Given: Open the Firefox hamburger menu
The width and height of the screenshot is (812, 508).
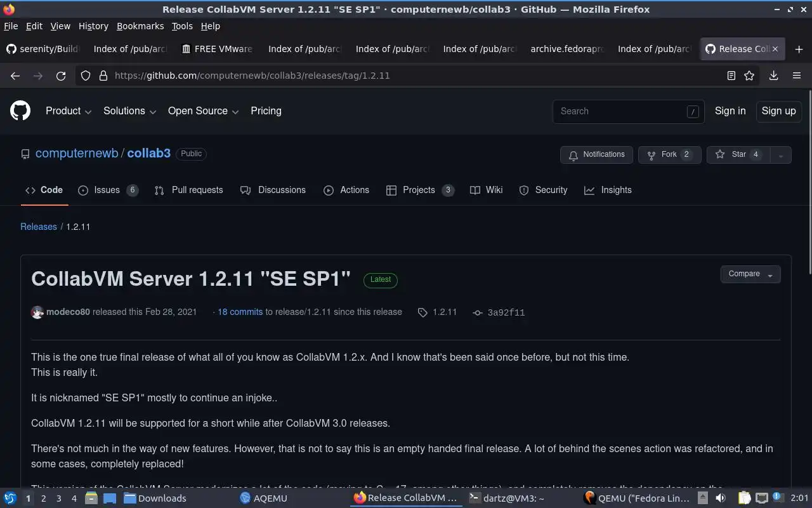Looking at the screenshot, I should pos(797,76).
